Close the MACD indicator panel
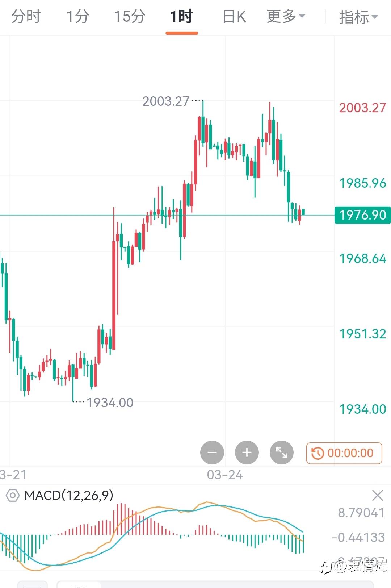This screenshot has height=588, width=391. point(378,495)
